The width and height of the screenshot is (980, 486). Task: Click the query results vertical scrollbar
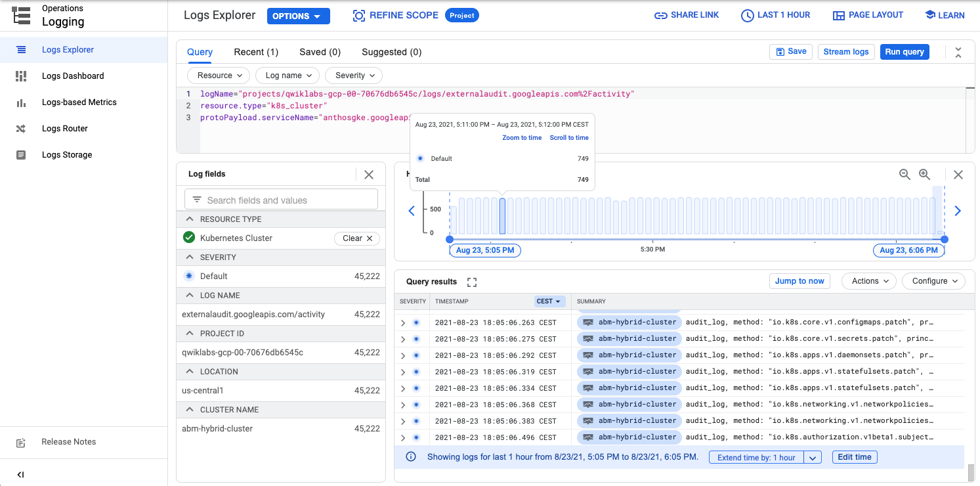(x=971, y=472)
